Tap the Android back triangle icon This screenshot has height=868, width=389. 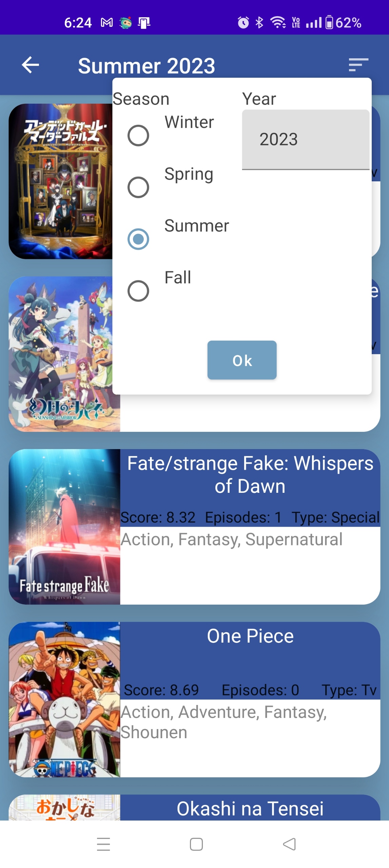289,844
